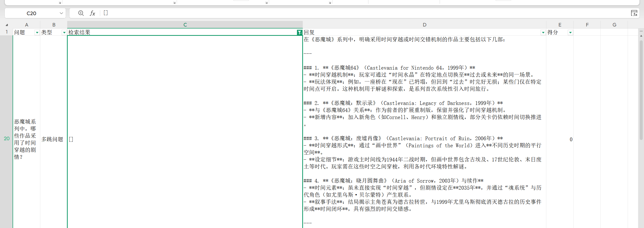Select column E header
Viewport: 644px width, 228px height.
click(560, 25)
